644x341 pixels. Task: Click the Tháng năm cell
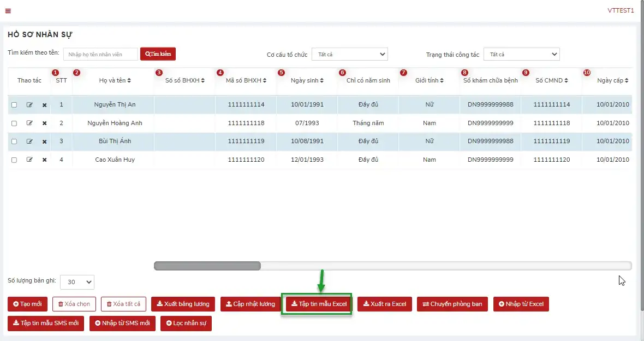coord(368,123)
